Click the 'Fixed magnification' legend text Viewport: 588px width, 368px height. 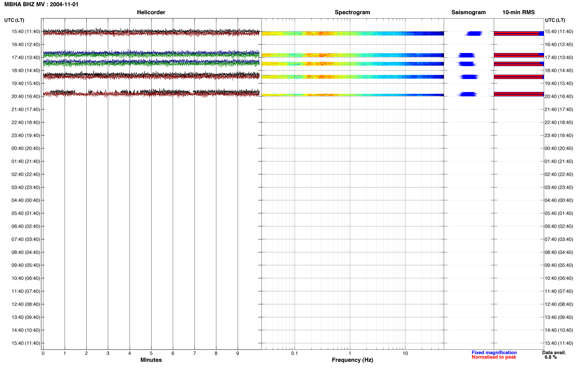(494, 352)
